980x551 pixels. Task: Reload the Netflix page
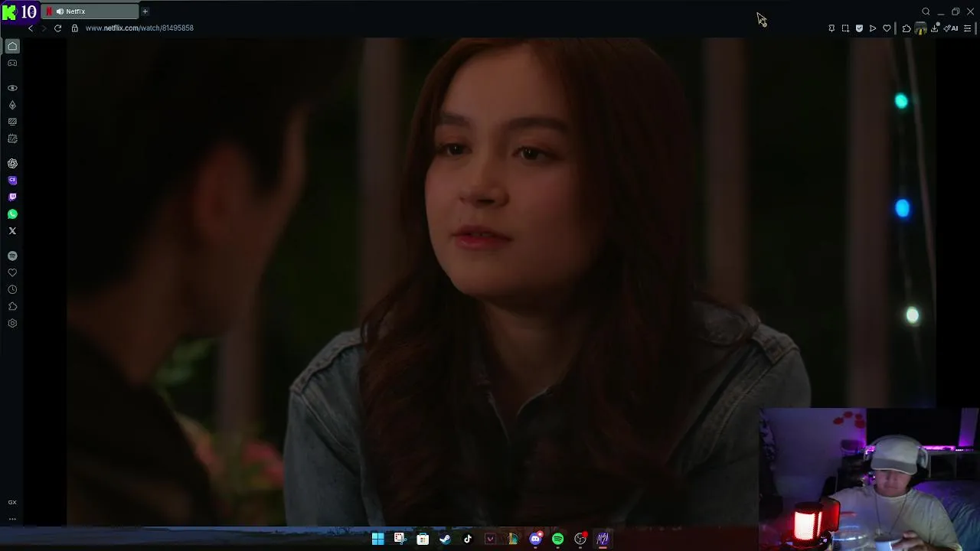pyautogui.click(x=57, y=28)
